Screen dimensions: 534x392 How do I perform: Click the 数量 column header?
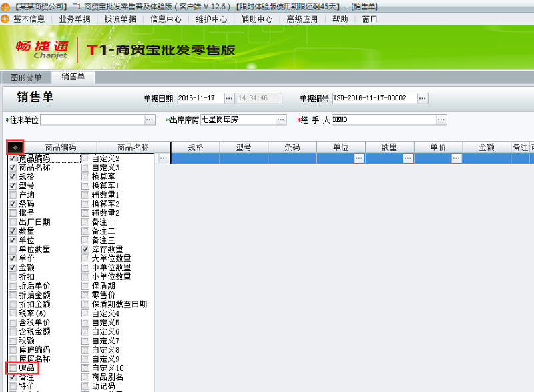[x=390, y=147]
